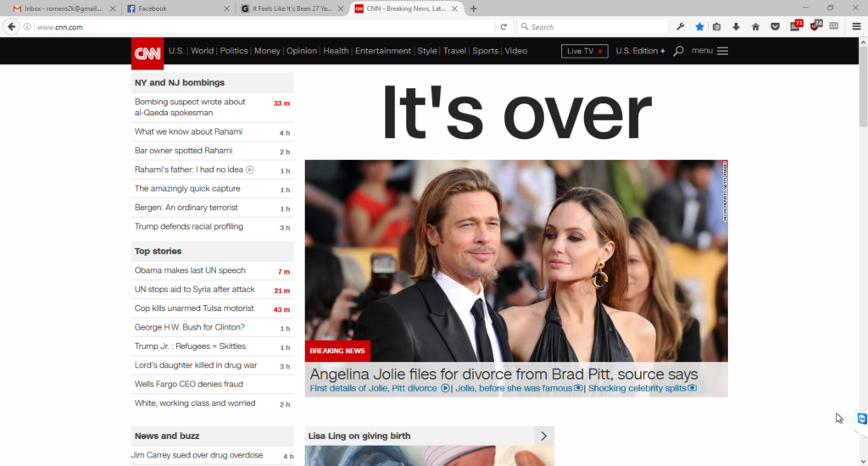Open the Politics section
The width and height of the screenshot is (868, 466).
(234, 51)
